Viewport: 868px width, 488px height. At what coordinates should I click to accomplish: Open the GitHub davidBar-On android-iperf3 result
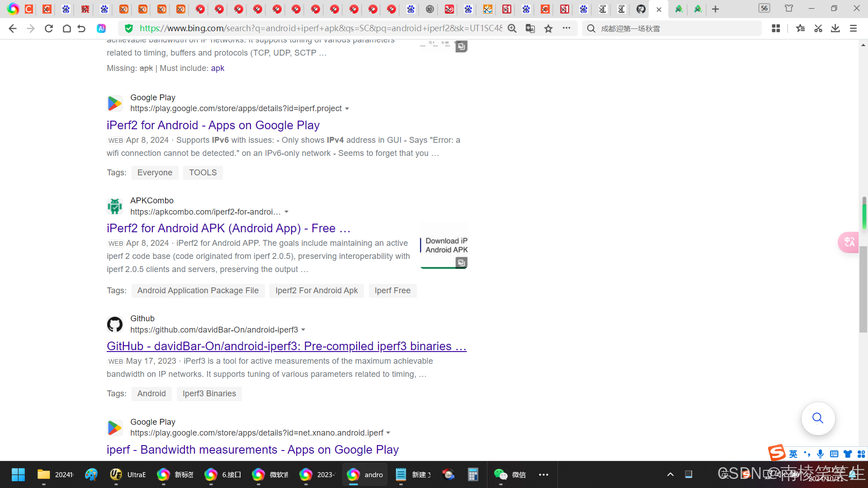click(286, 346)
